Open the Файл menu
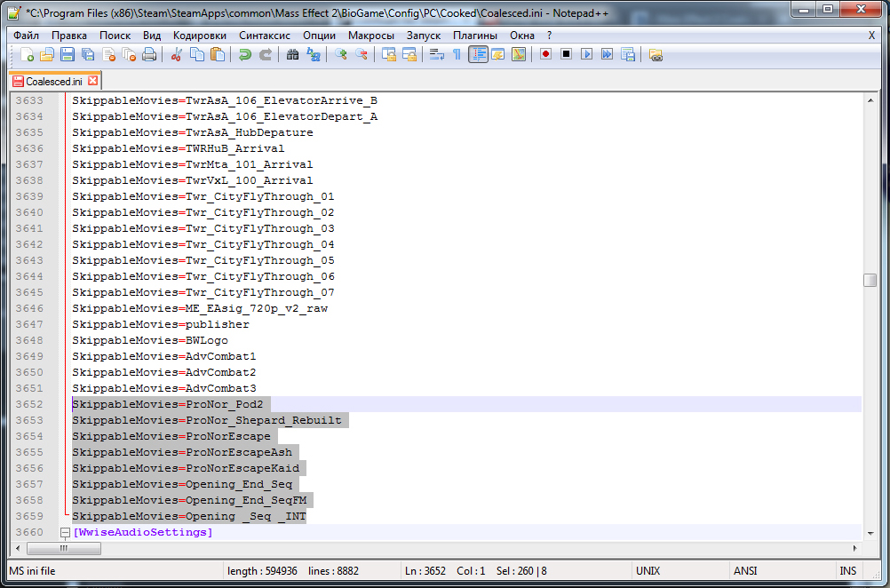Image resolution: width=890 pixels, height=588 pixels. [26, 36]
